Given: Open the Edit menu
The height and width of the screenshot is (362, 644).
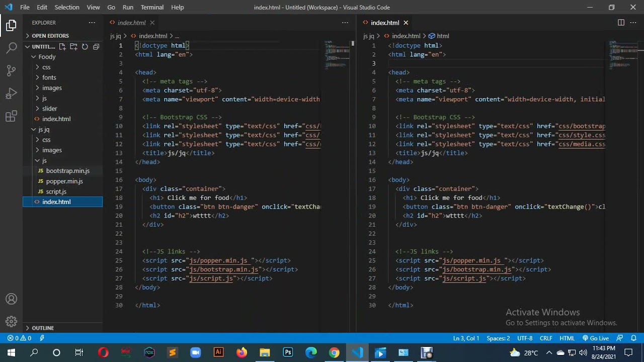Looking at the screenshot, I should coord(42,7).
